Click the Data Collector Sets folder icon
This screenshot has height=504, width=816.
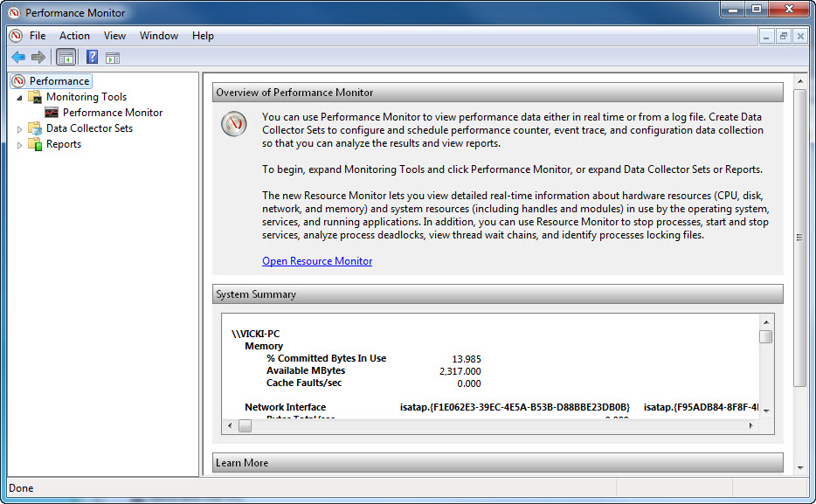point(35,128)
